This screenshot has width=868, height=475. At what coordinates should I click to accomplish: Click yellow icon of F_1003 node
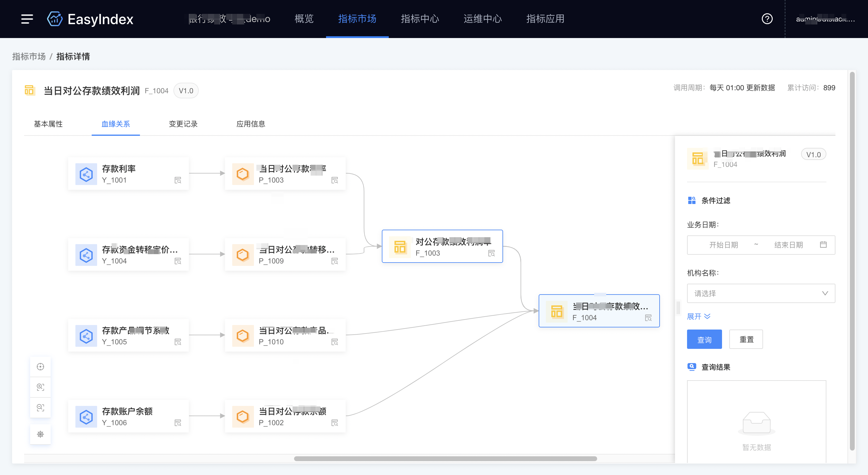[x=400, y=247]
